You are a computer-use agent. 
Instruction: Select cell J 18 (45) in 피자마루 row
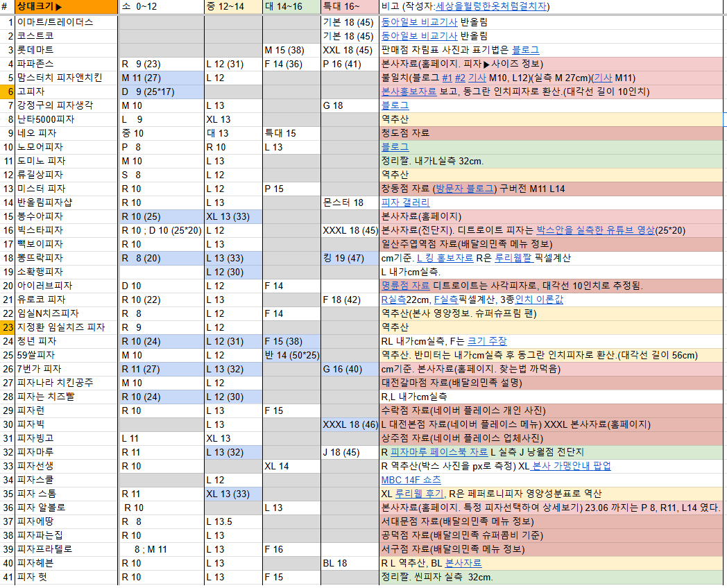pos(350,452)
